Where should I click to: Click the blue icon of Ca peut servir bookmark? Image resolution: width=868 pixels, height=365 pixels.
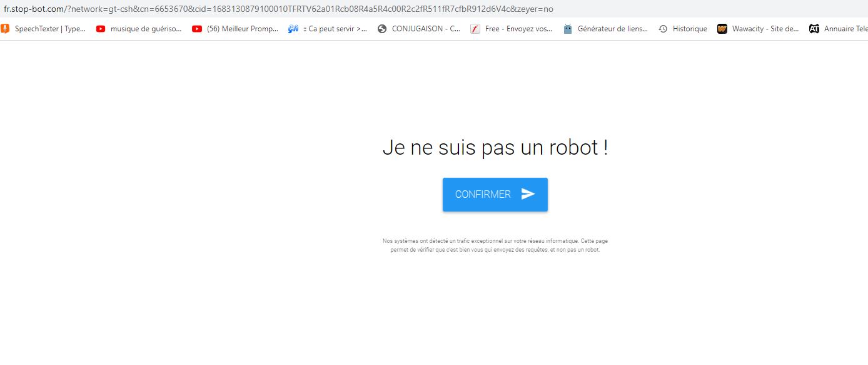tap(293, 29)
